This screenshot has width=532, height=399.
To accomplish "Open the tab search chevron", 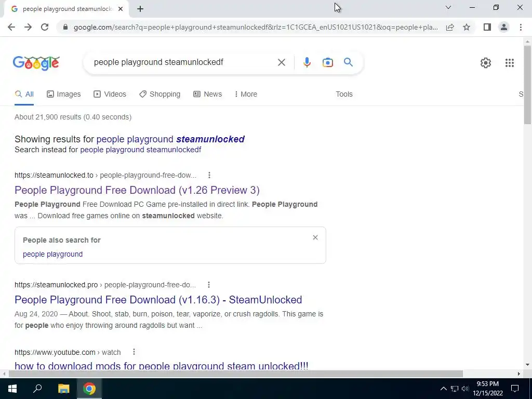I will (448, 7).
